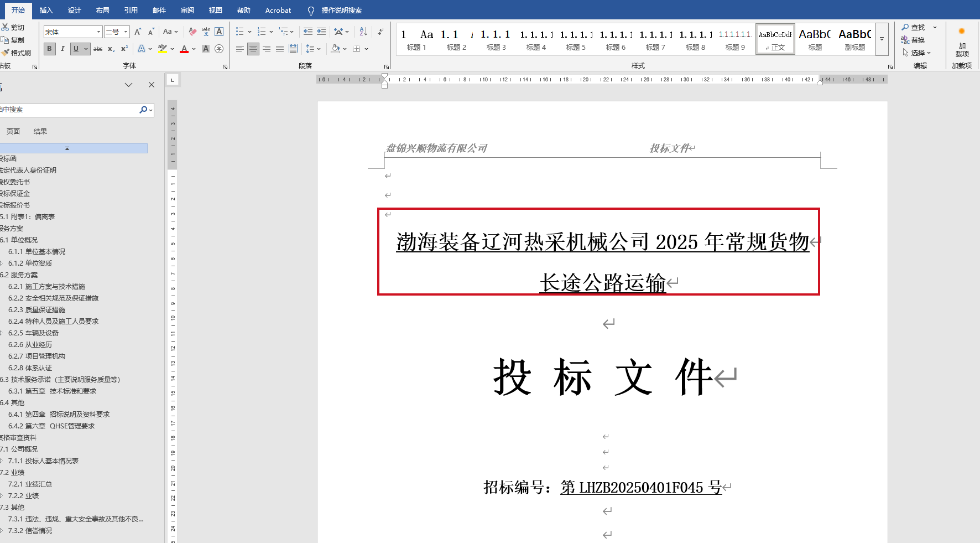The height and width of the screenshot is (543, 980).
Task: Align paragraph to the left
Action: pos(240,49)
